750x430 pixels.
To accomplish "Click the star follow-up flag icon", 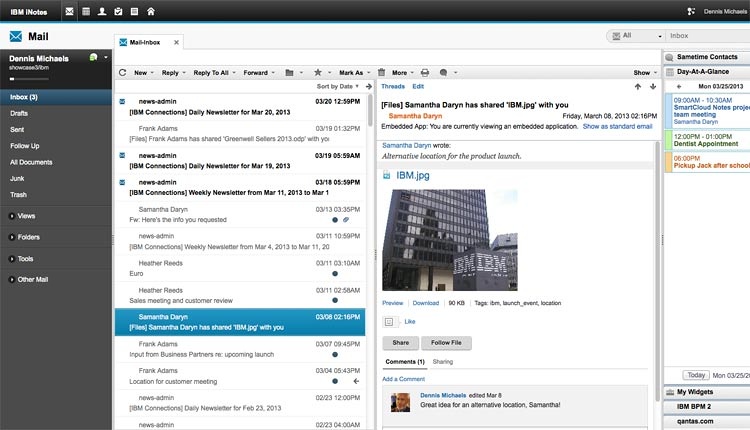I will (318, 72).
